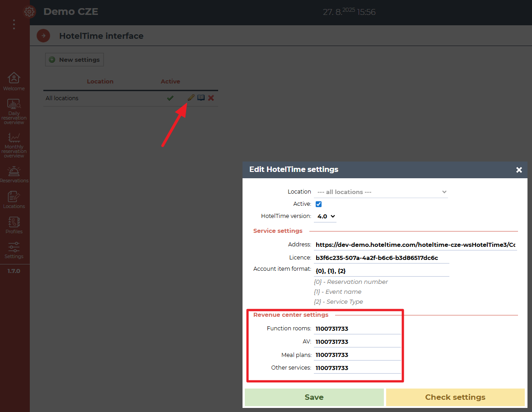Click the Location column header
This screenshot has height=412, width=532.
[100, 81]
